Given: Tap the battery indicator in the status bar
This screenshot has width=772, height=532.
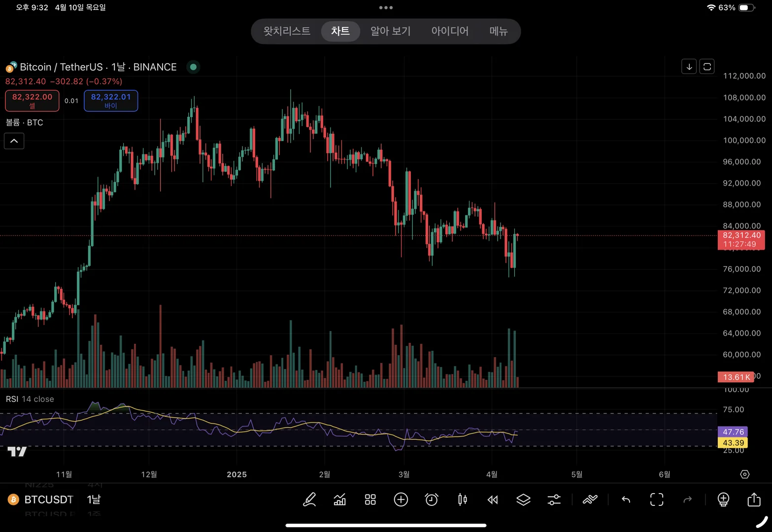Looking at the screenshot, I should click(x=746, y=7).
